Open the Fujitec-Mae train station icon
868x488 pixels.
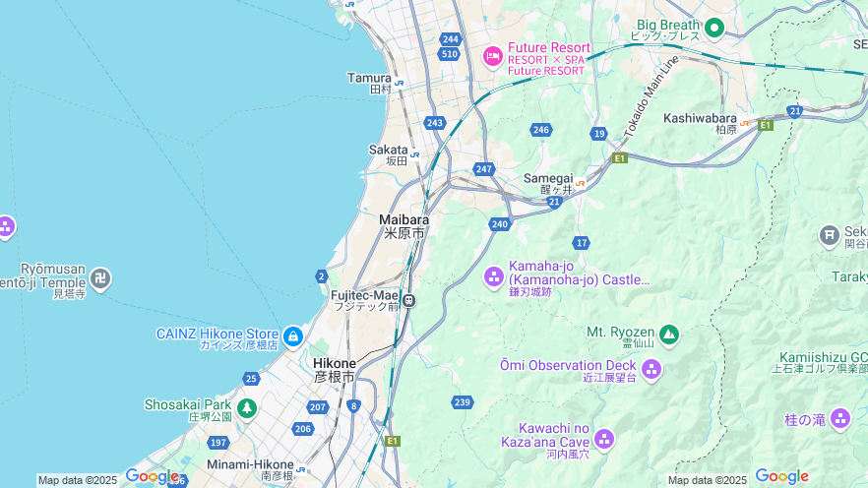point(409,300)
